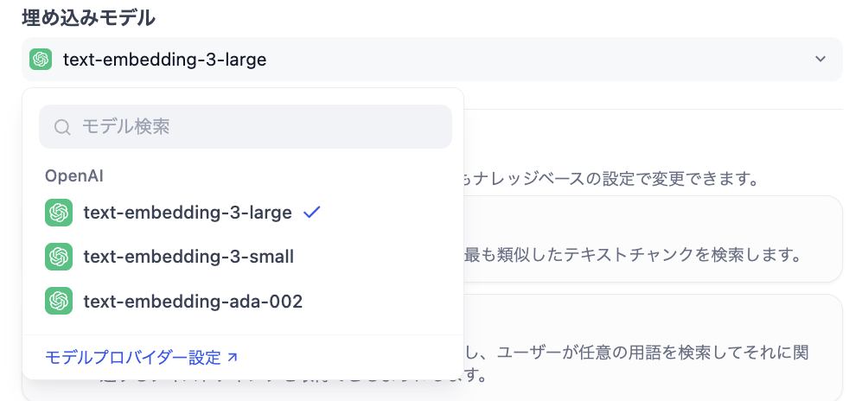Click external-link arrow after モデルプロバイダー設定
The image size is (868, 401).
click(x=232, y=357)
